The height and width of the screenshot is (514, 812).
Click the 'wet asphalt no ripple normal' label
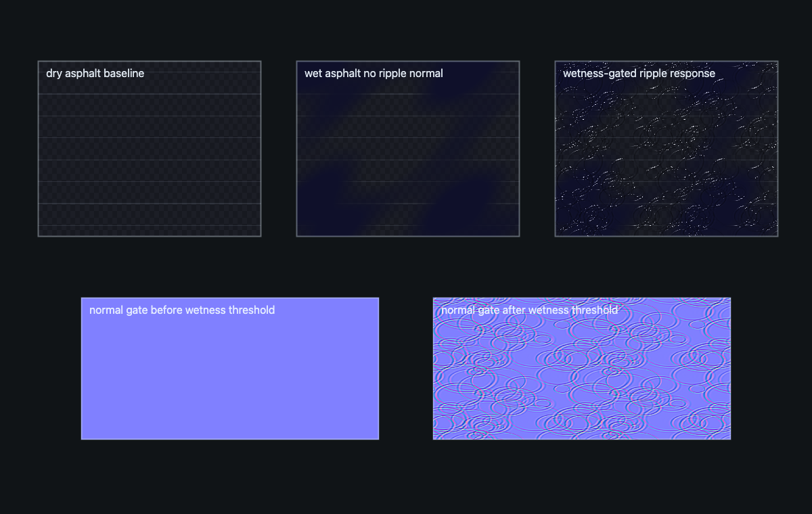coord(374,73)
